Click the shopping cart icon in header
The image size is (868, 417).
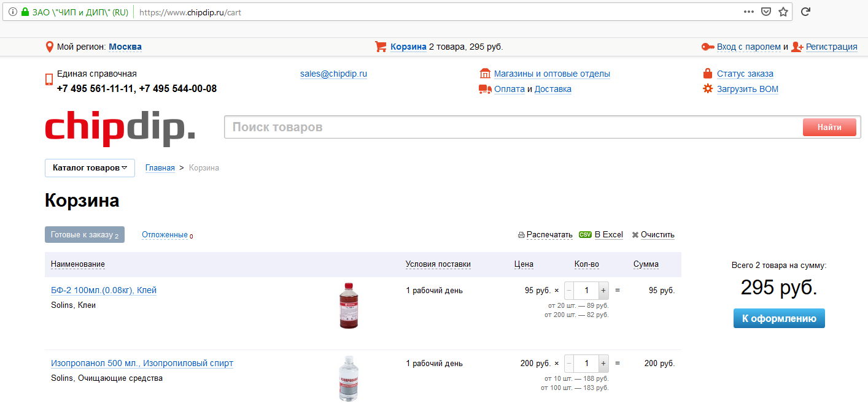point(381,47)
